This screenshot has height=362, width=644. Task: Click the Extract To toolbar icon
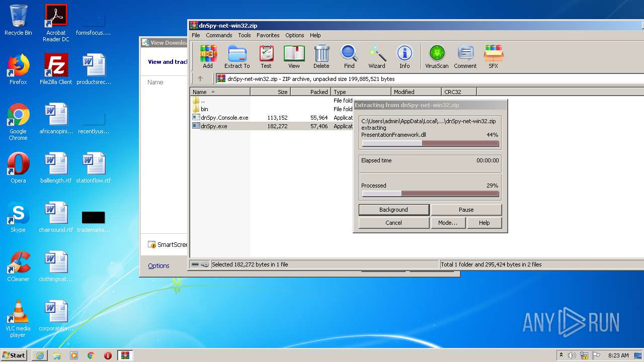pos(237,56)
